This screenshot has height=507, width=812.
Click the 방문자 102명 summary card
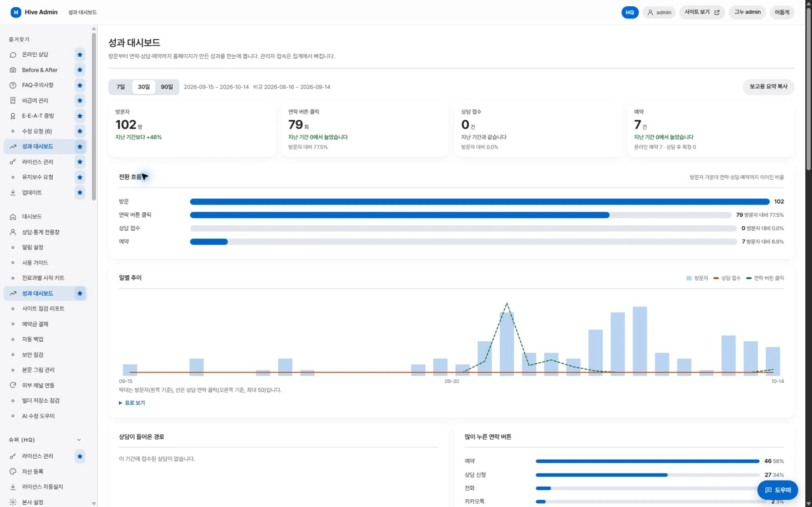192,130
